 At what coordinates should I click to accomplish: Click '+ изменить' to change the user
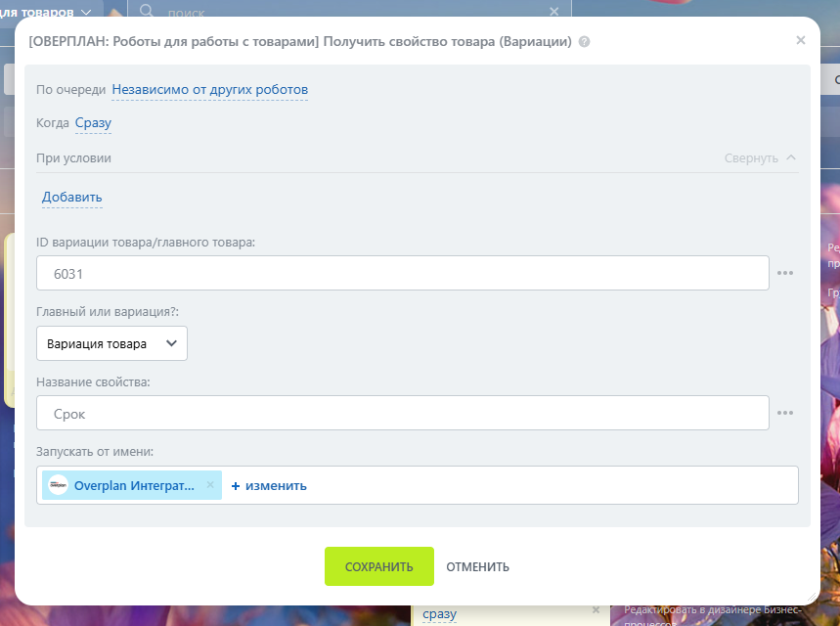pyautogui.click(x=269, y=485)
